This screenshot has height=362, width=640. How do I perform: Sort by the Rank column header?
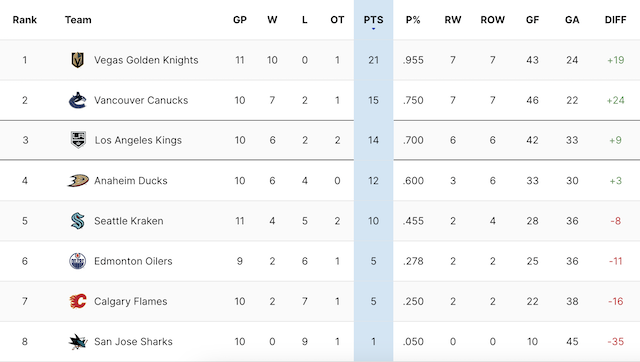tap(25, 20)
